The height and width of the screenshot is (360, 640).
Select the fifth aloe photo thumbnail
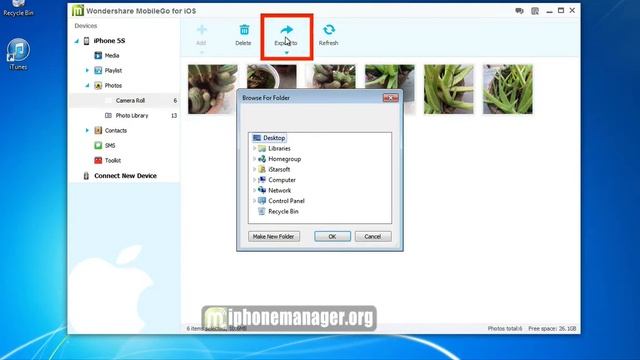tap(449, 89)
